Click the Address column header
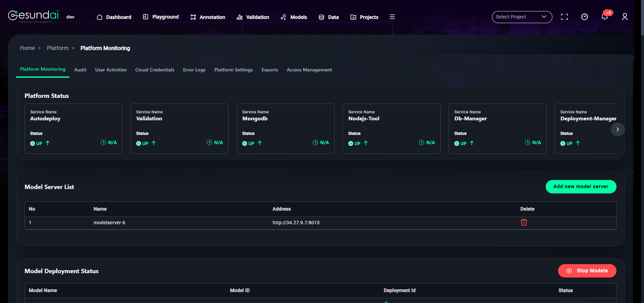644x303 pixels. 282,209
